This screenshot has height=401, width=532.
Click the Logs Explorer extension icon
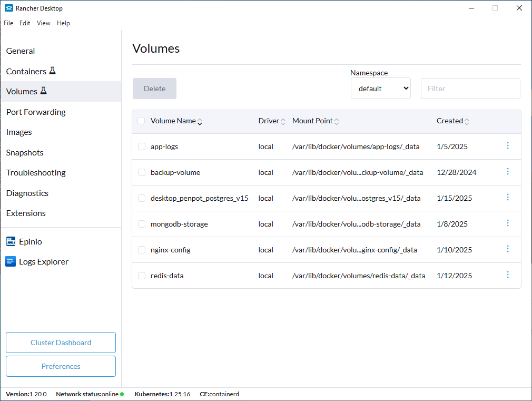click(x=11, y=261)
